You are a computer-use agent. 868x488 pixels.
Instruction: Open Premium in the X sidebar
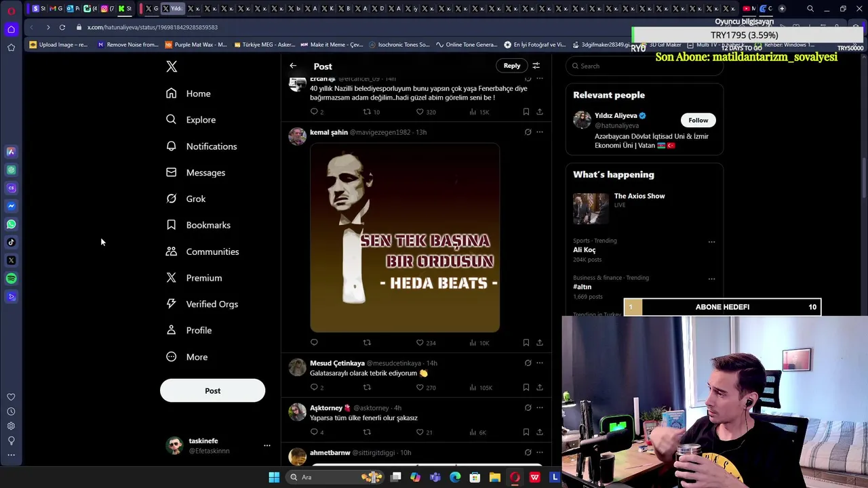[194, 278]
